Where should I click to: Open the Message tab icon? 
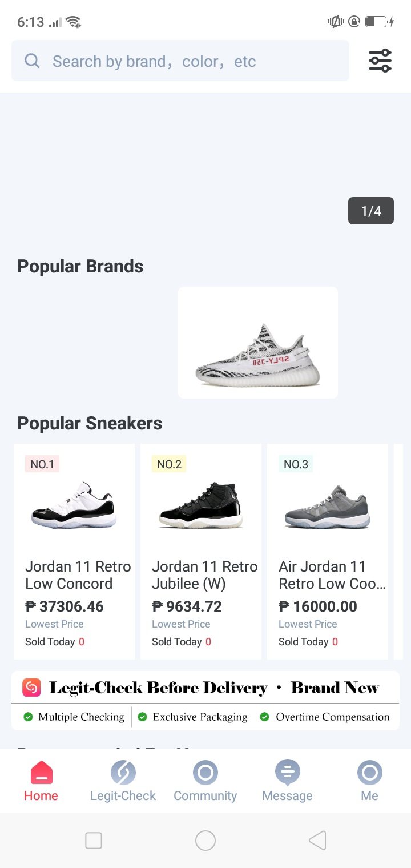pos(287,773)
